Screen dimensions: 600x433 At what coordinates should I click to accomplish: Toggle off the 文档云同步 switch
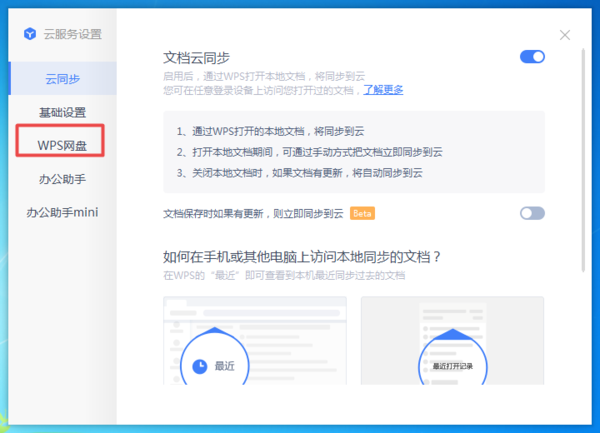[x=532, y=57]
